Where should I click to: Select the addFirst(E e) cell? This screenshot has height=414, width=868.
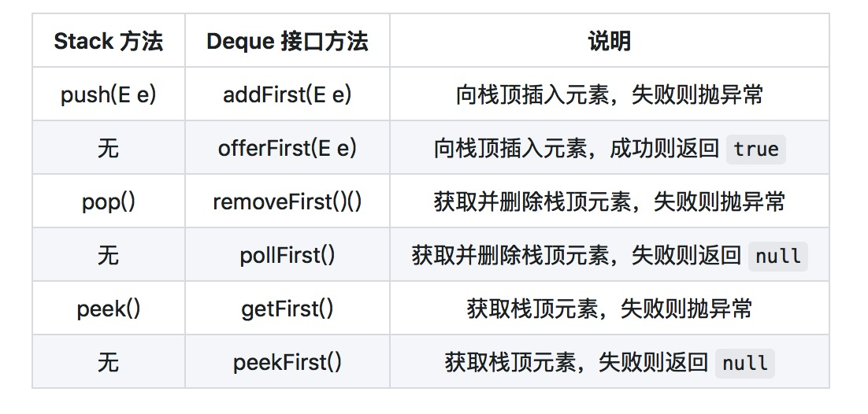287,94
